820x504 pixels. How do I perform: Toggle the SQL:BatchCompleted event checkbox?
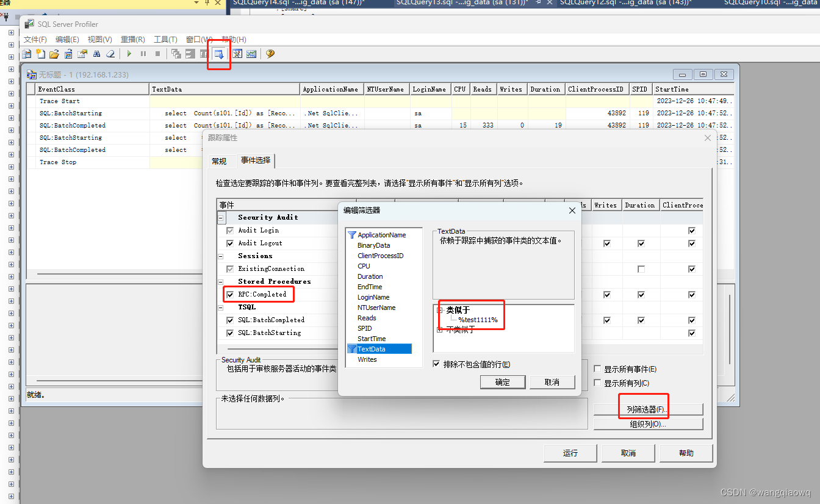pyautogui.click(x=230, y=320)
